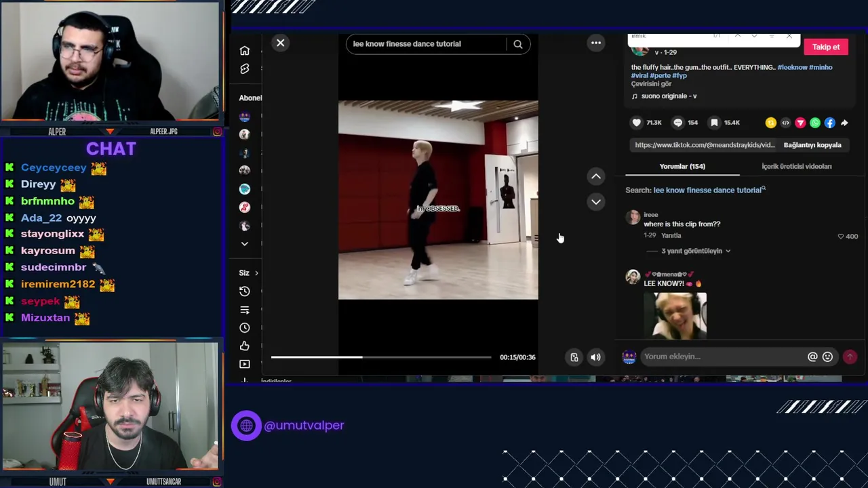Close the white find bar with X
This screenshot has height=488, width=868.
click(789, 36)
